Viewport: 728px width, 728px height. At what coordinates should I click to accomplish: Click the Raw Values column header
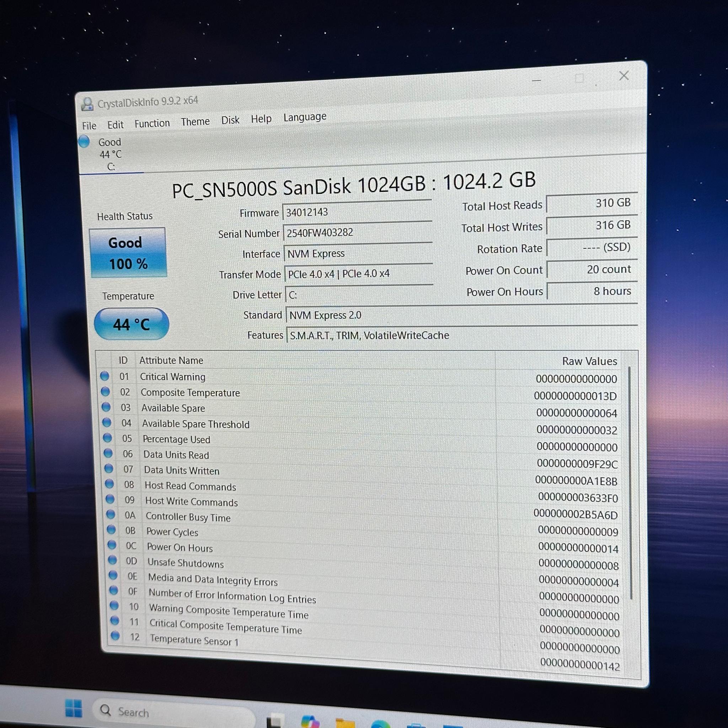pos(590,362)
